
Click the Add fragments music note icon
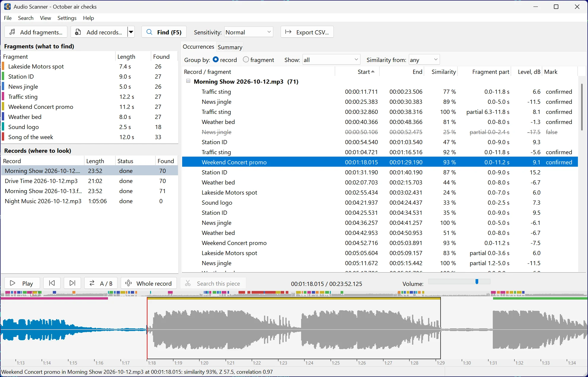click(12, 32)
